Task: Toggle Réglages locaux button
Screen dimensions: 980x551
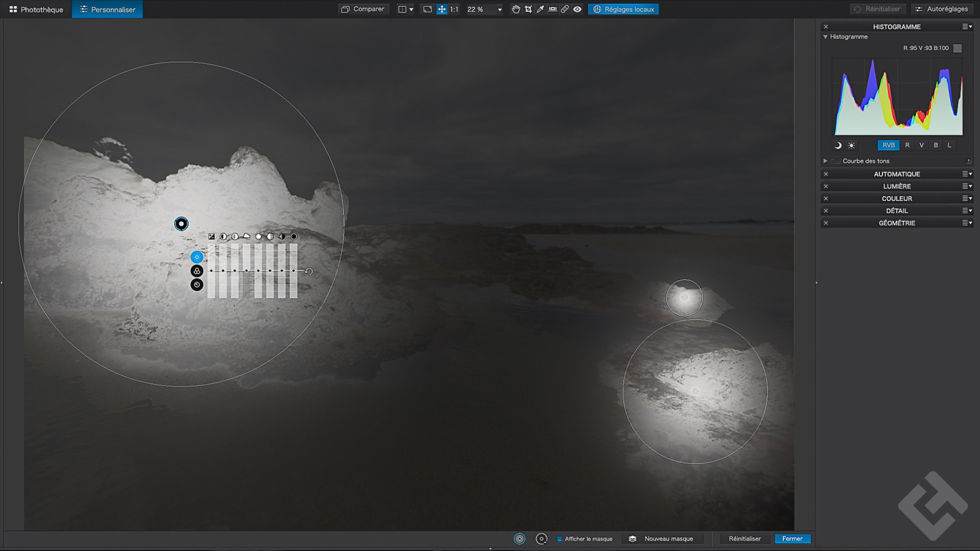Action: pyautogui.click(x=623, y=9)
